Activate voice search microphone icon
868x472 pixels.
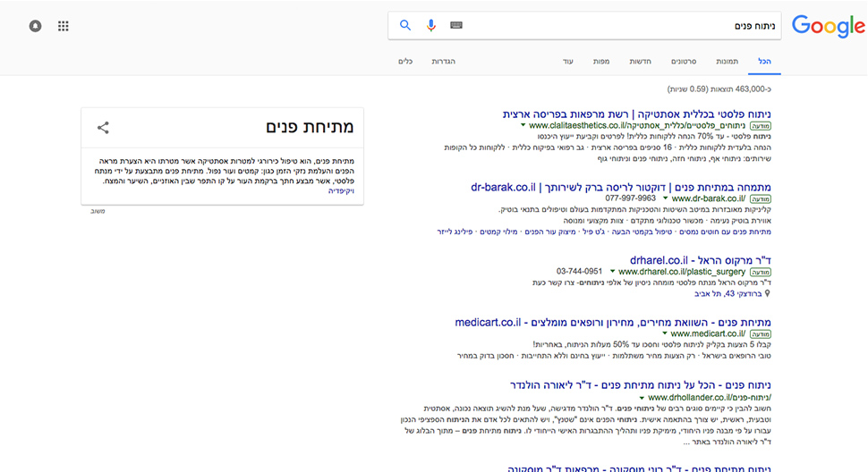[430, 25]
